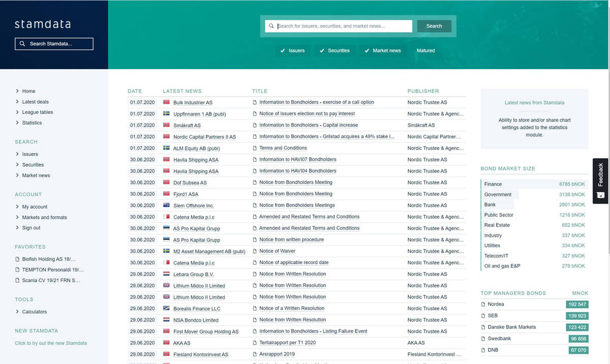Screen dimensions: 610x364
Task: Click the Real Estate 652 bNOK row
Action: click(x=534, y=225)
